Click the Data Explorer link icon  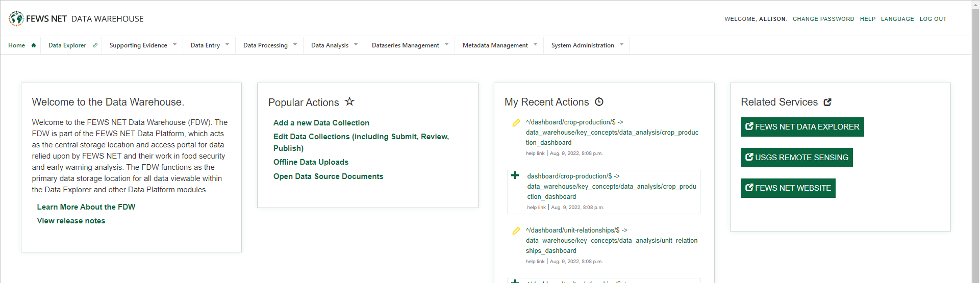click(95, 45)
